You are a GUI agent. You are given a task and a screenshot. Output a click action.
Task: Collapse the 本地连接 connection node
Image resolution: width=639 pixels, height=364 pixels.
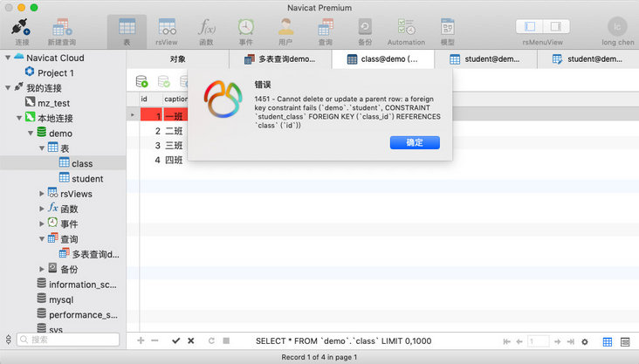(x=19, y=118)
